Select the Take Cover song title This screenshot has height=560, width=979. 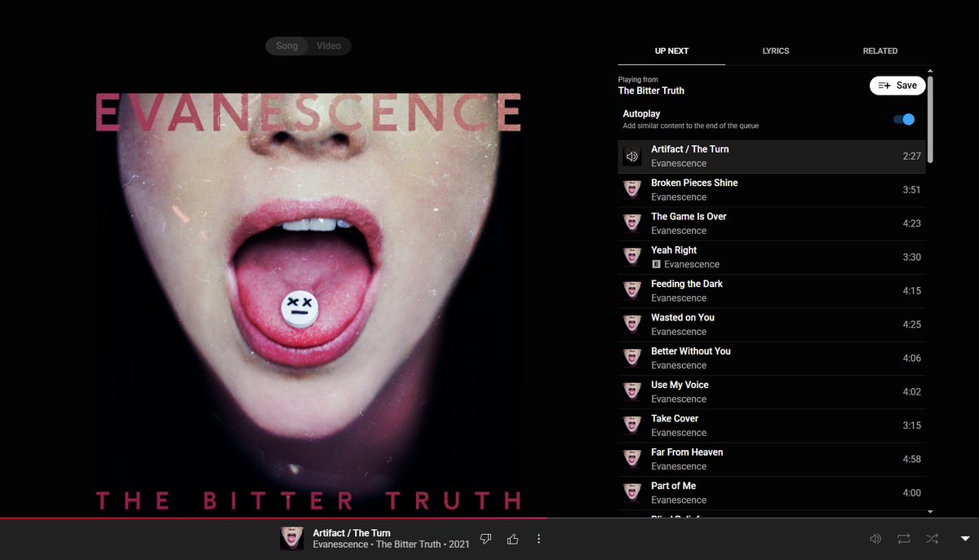coord(675,418)
